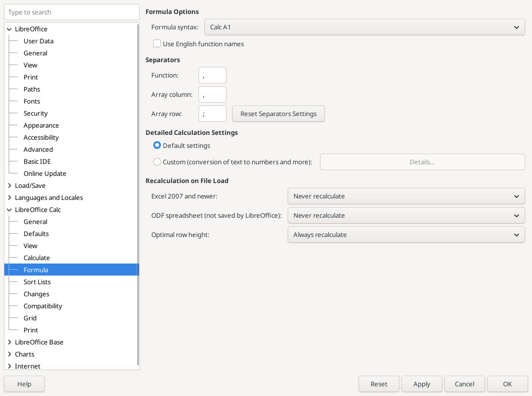Select View under LibreOffice Calc
The height and width of the screenshot is (396, 532).
click(x=30, y=246)
